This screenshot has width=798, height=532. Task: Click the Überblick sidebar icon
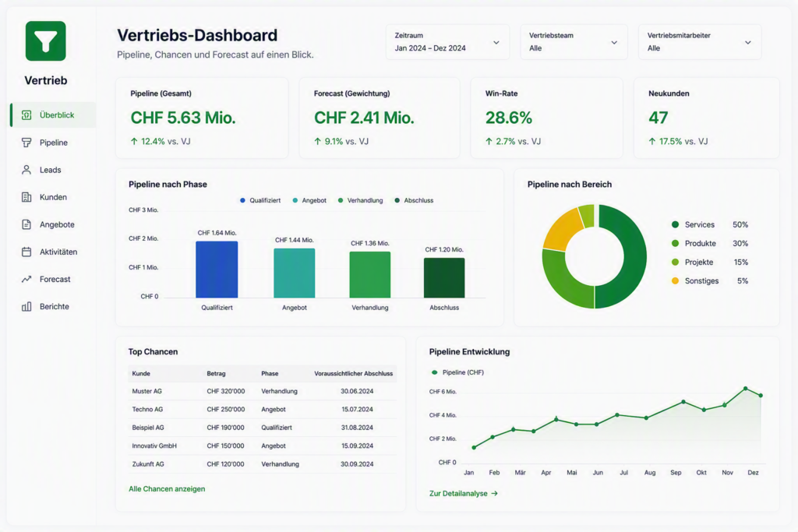point(26,115)
